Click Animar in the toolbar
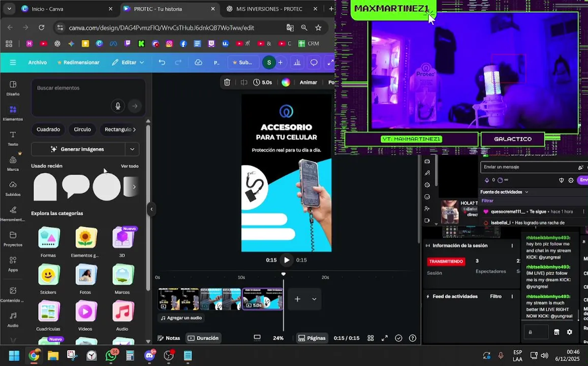 (x=308, y=82)
